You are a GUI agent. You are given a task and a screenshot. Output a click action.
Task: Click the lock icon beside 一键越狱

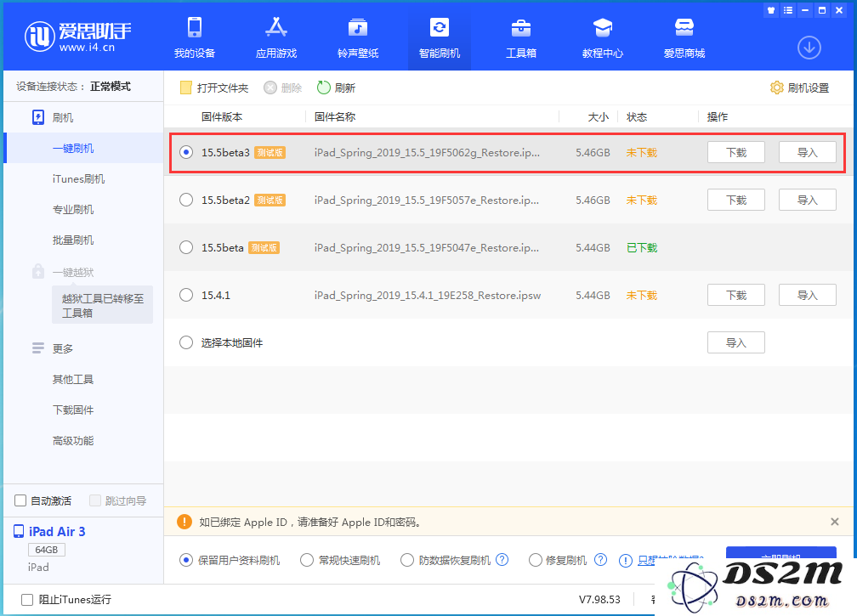37,271
